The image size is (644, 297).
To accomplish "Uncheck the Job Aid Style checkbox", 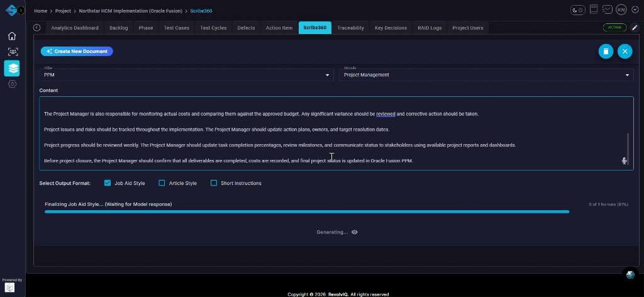I will (x=108, y=183).
